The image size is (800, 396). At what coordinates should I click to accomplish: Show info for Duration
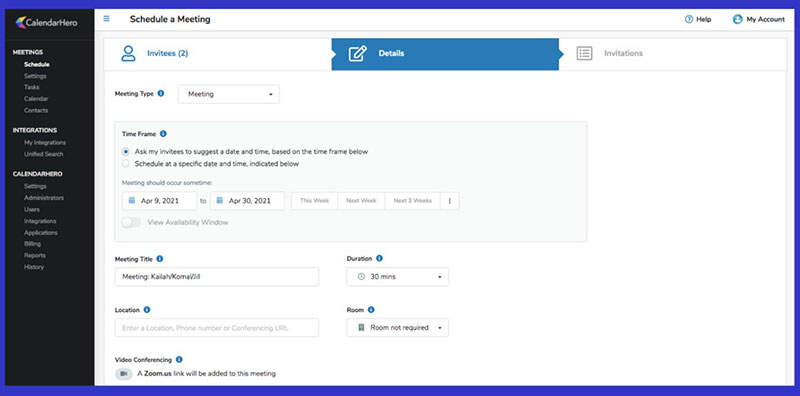[x=379, y=258]
